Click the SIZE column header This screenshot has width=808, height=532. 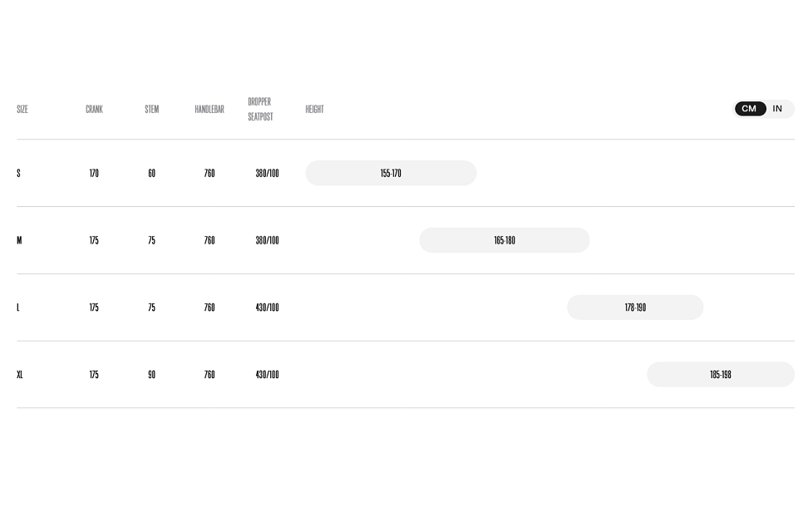coord(22,109)
